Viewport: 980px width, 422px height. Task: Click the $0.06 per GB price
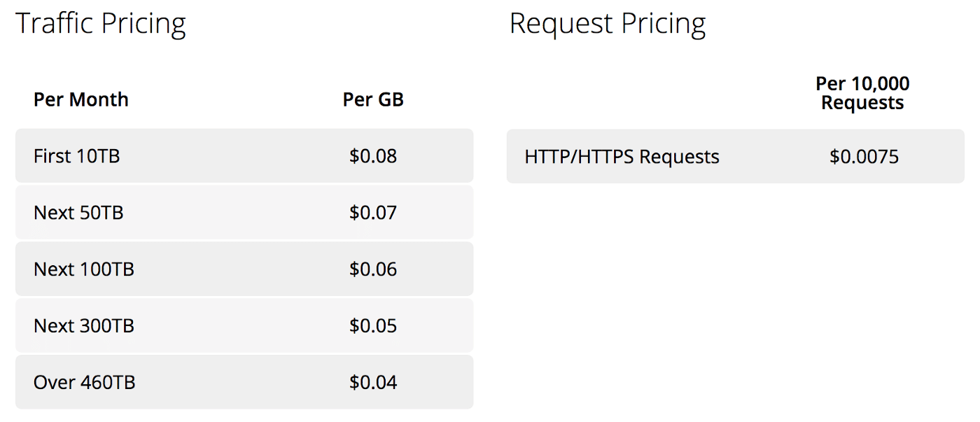pos(373,269)
